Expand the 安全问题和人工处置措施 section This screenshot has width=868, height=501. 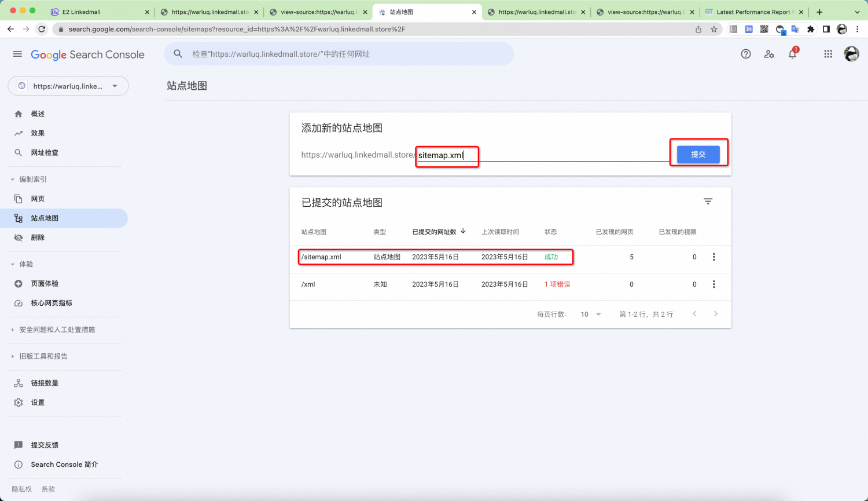[x=13, y=330]
